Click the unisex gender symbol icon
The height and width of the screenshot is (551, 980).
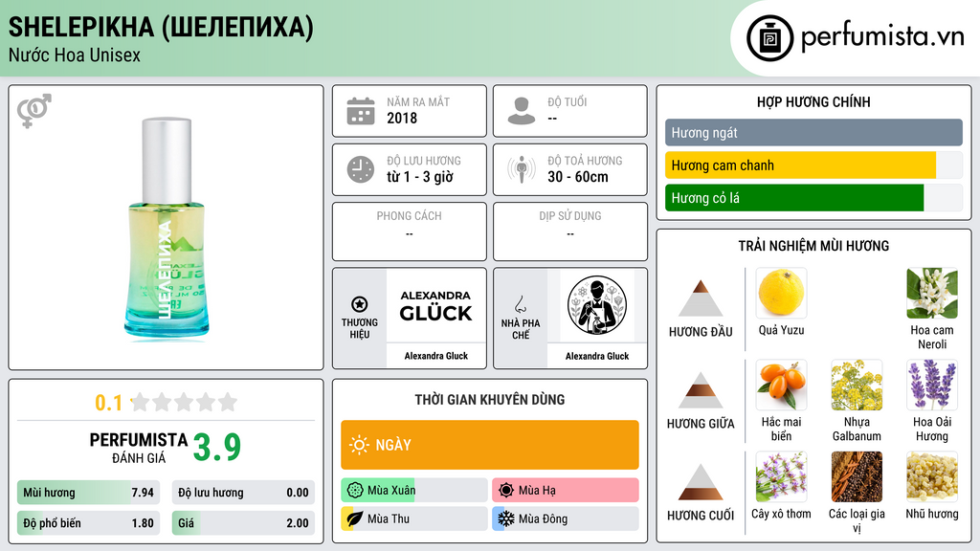tap(33, 111)
